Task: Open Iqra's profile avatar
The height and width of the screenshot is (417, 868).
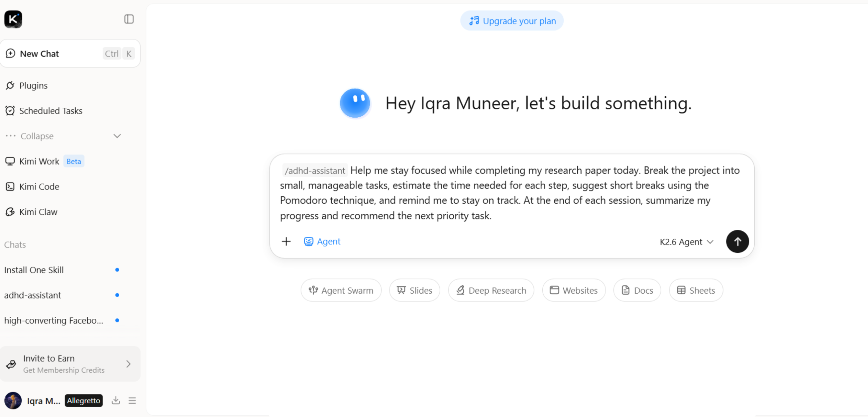Action: [13, 400]
